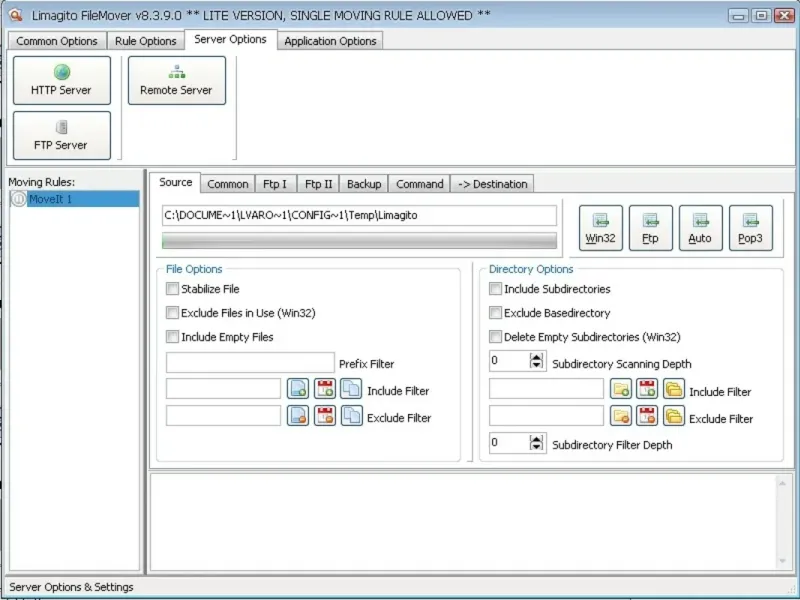The height and width of the screenshot is (600, 800).
Task: Toggle Exclude Basedirectory checkbox
Action: pyautogui.click(x=495, y=313)
